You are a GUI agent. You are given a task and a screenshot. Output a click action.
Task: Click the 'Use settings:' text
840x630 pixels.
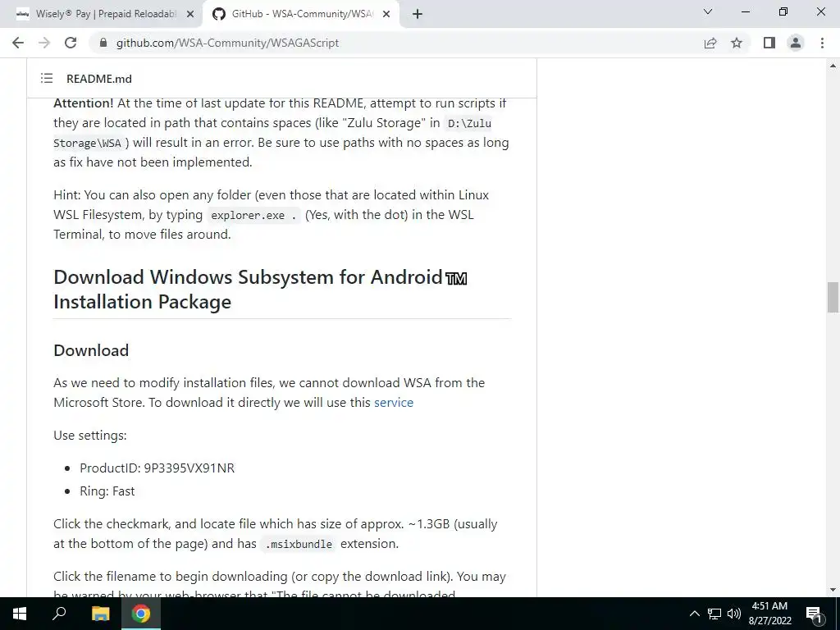tap(90, 436)
